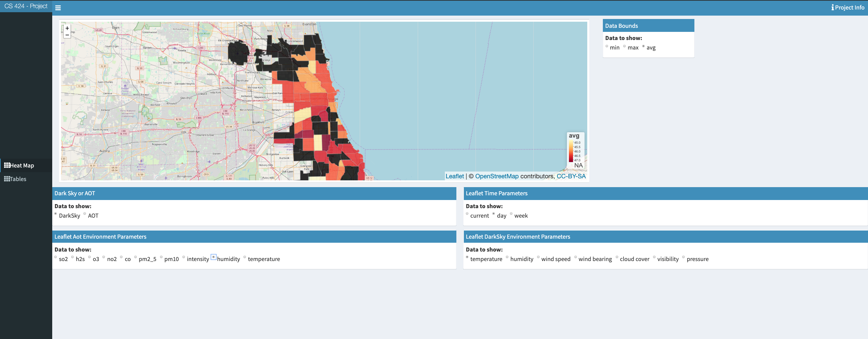Open the Leaflet attribution link
This screenshot has height=339, width=868.
click(454, 176)
